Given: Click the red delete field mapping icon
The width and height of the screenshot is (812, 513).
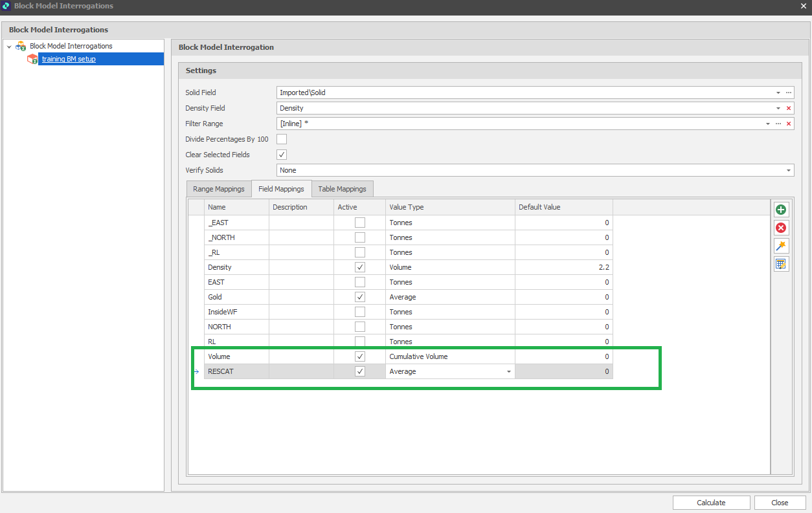Looking at the screenshot, I should pyautogui.click(x=781, y=228).
